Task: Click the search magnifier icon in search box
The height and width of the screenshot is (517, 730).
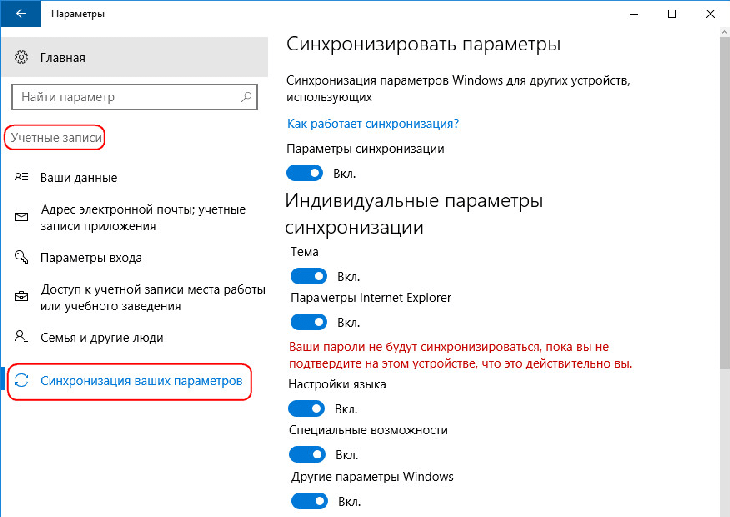Action: (x=246, y=97)
